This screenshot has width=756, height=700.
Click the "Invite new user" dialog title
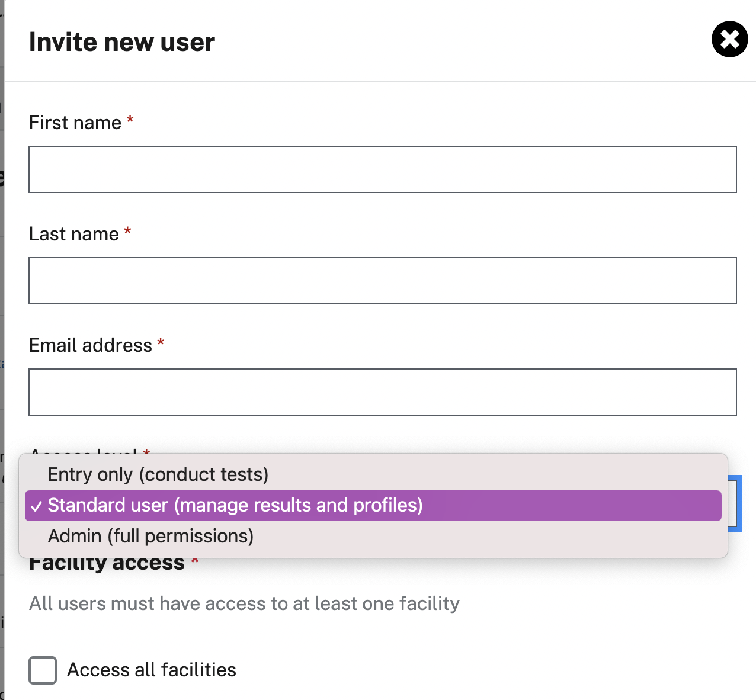pyautogui.click(x=121, y=41)
